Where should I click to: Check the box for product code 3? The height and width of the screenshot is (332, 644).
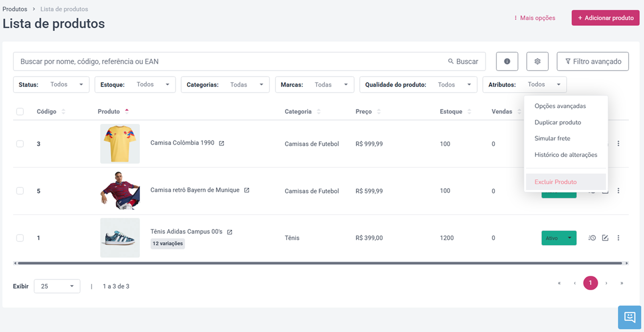coord(20,144)
